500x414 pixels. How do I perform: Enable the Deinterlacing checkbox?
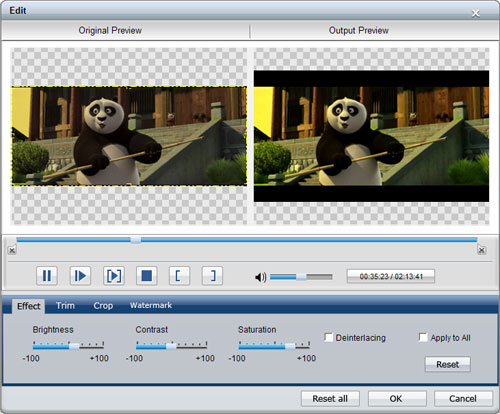(x=329, y=337)
